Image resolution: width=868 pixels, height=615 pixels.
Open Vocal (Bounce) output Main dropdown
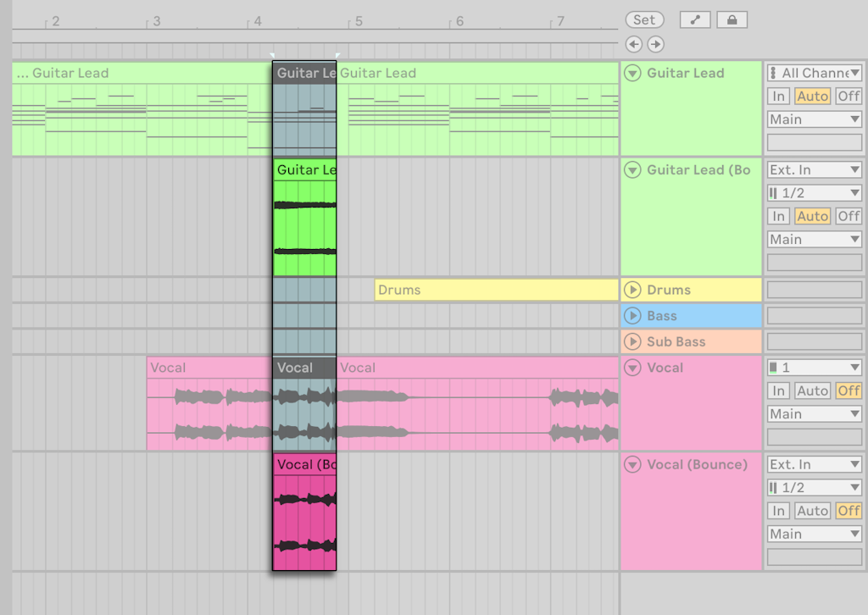point(815,535)
